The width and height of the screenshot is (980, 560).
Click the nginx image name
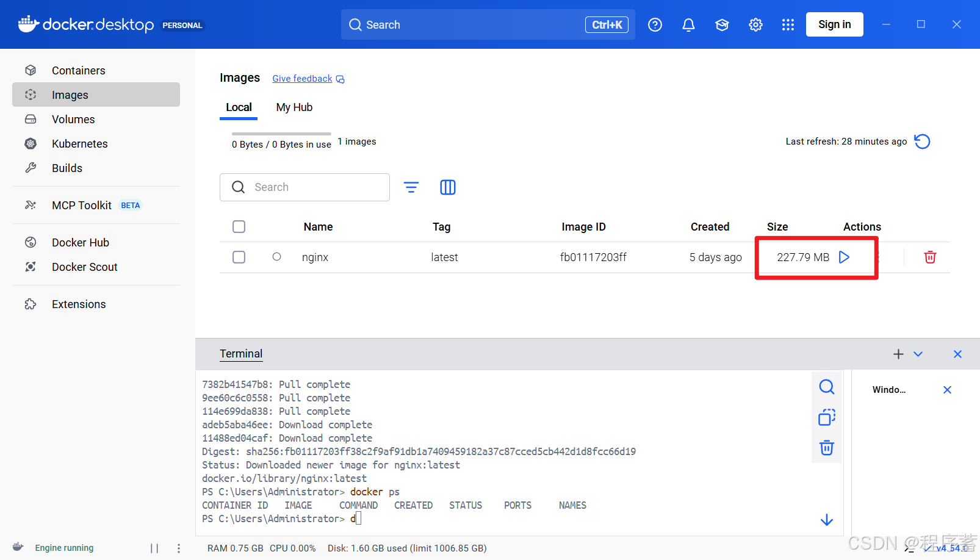tap(315, 257)
